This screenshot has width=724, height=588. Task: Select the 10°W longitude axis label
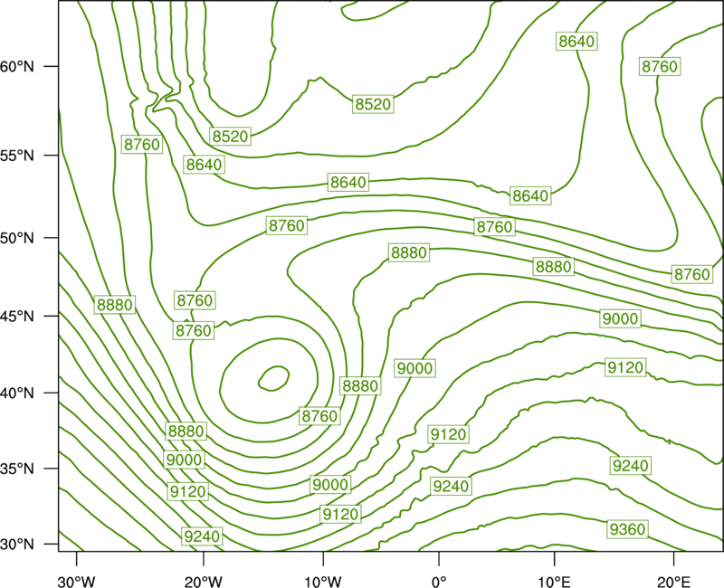pyautogui.click(x=323, y=582)
